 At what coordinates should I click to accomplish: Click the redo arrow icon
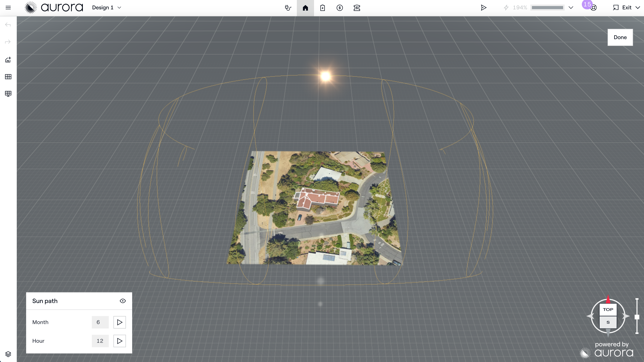pos(8,42)
